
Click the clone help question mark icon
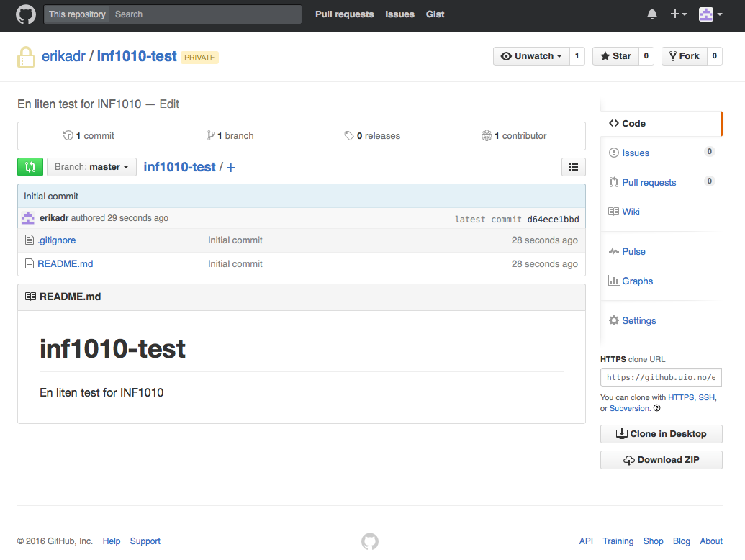pos(656,408)
